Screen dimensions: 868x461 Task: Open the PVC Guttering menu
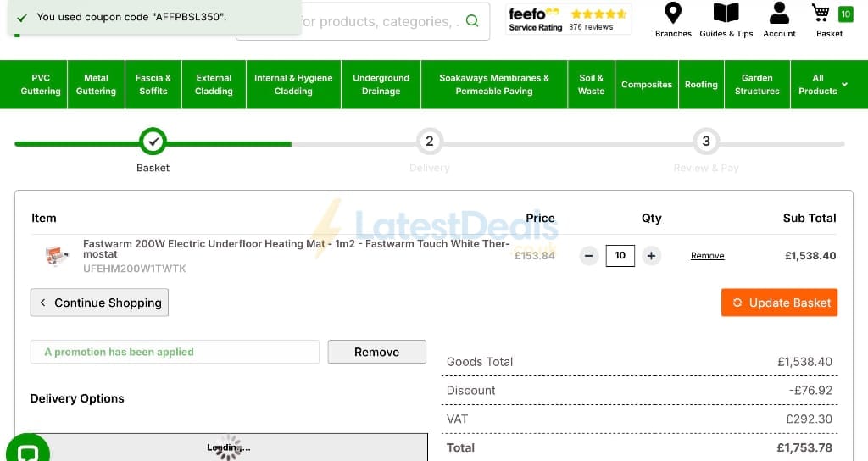41,85
